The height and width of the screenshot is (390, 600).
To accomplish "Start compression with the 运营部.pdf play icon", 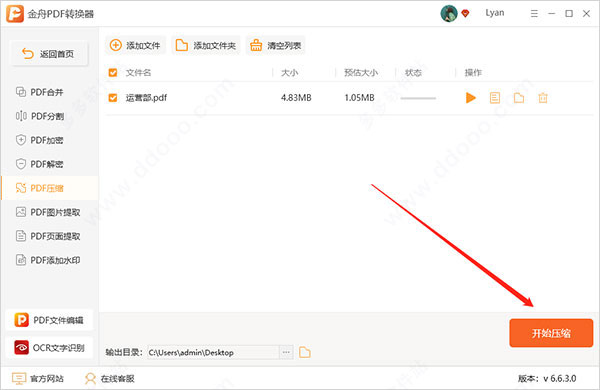I will coord(471,98).
